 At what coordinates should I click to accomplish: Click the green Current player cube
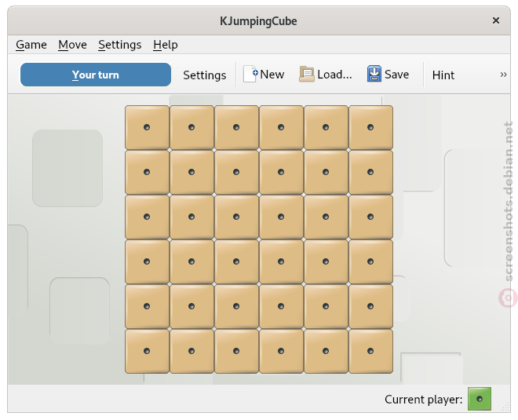(480, 399)
